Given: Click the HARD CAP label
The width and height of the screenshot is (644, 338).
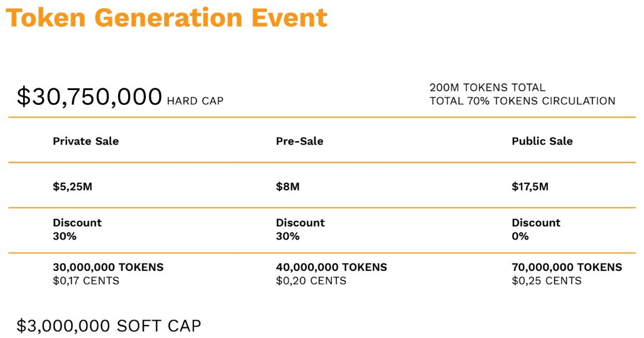Looking at the screenshot, I should pos(195,101).
